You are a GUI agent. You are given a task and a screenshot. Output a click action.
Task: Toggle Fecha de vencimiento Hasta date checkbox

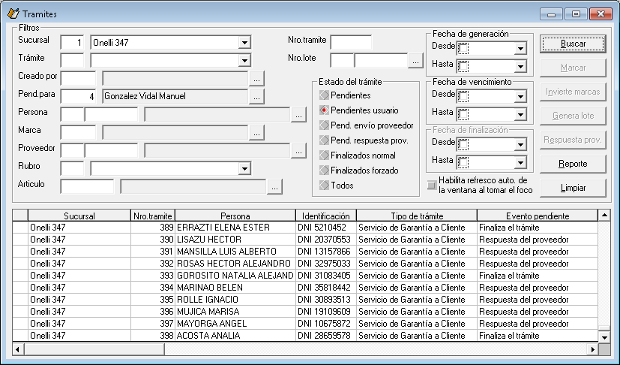pyautogui.click(x=463, y=115)
